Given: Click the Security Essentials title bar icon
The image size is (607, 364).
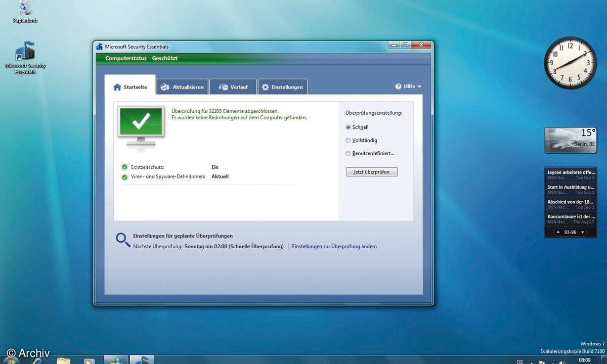Looking at the screenshot, I should click(99, 47).
